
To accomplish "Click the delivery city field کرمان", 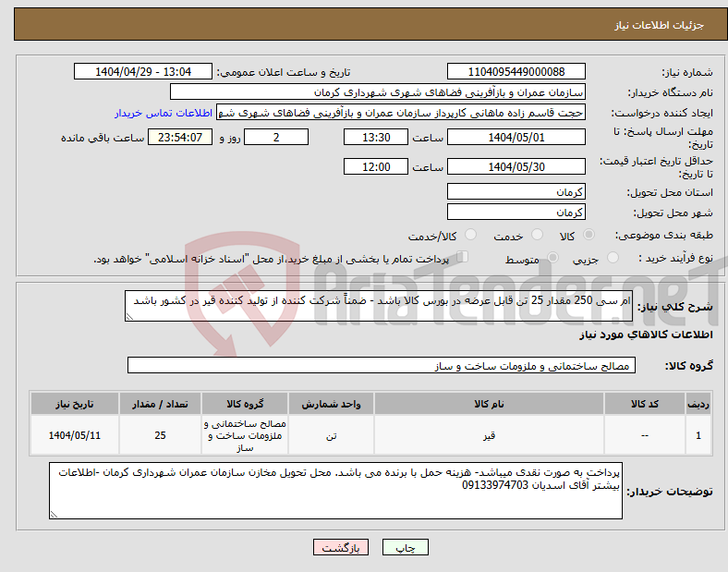I will (516, 213).
